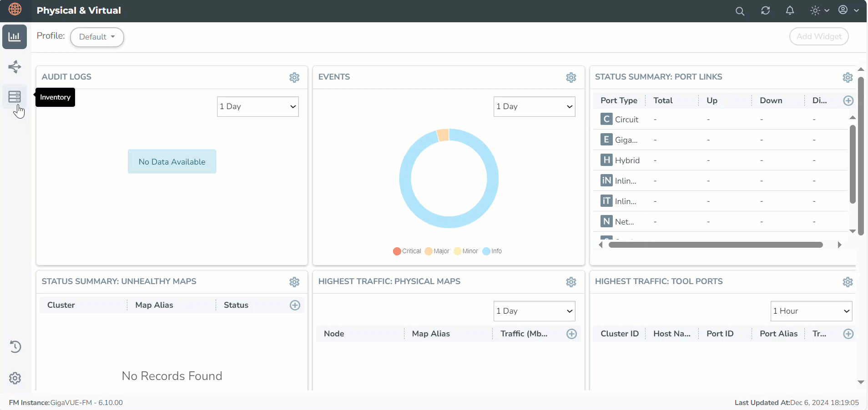
Task: Click the Add Widget button
Action: pyautogui.click(x=818, y=36)
